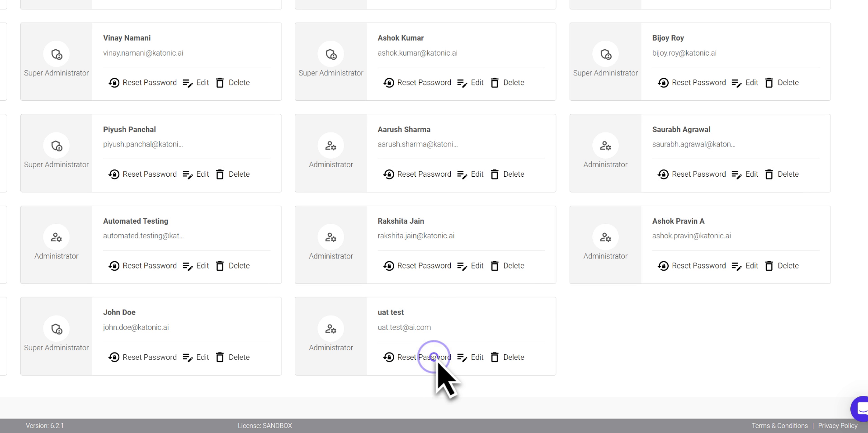Open Terms & Conditions
The image size is (868, 433).
[x=779, y=425]
